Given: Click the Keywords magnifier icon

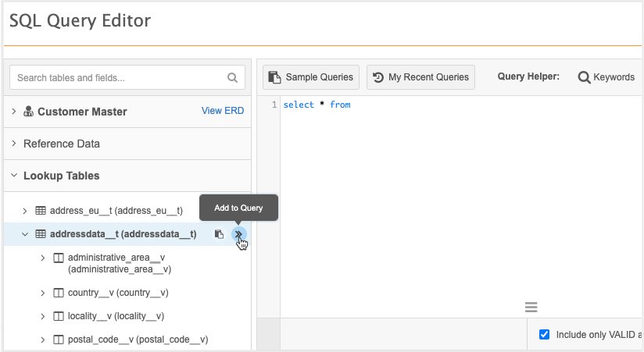Looking at the screenshot, I should click(x=584, y=77).
